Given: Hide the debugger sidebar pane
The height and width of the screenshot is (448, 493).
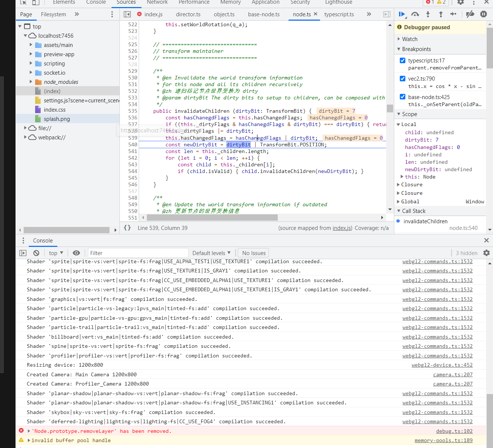Looking at the screenshot, I should tap(387, 14).
